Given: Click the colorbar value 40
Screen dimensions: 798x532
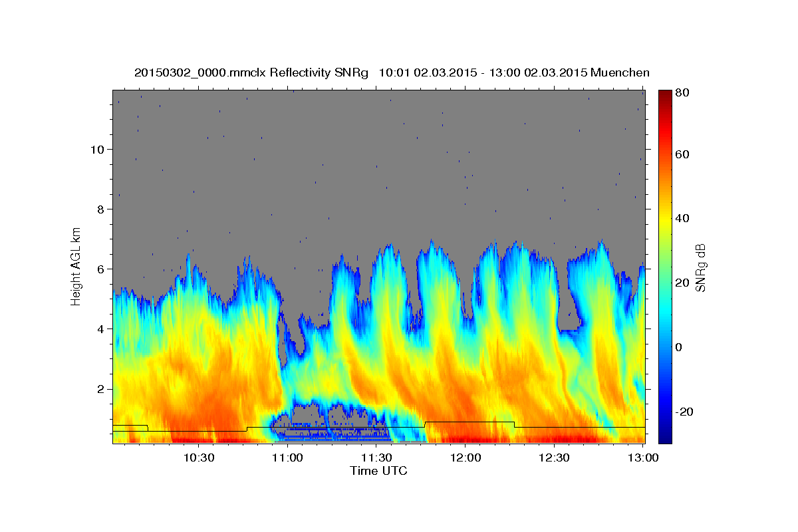Looking at the screenshot, I should 683,218.
